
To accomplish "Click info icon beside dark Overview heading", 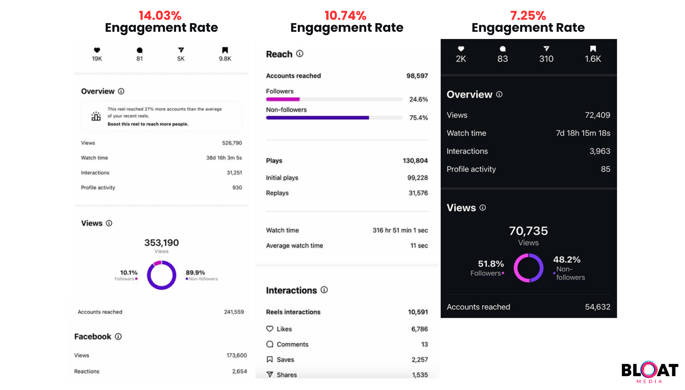I will click(499, 94).
